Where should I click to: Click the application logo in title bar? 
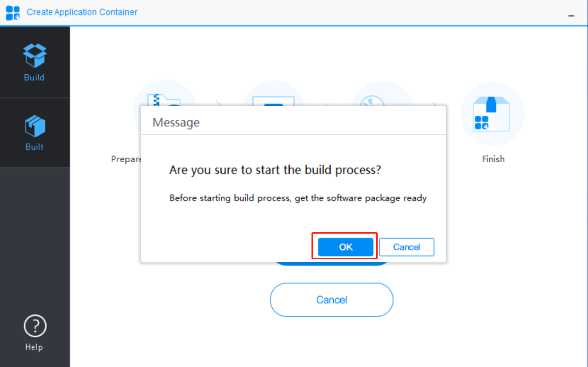(13, 13)
